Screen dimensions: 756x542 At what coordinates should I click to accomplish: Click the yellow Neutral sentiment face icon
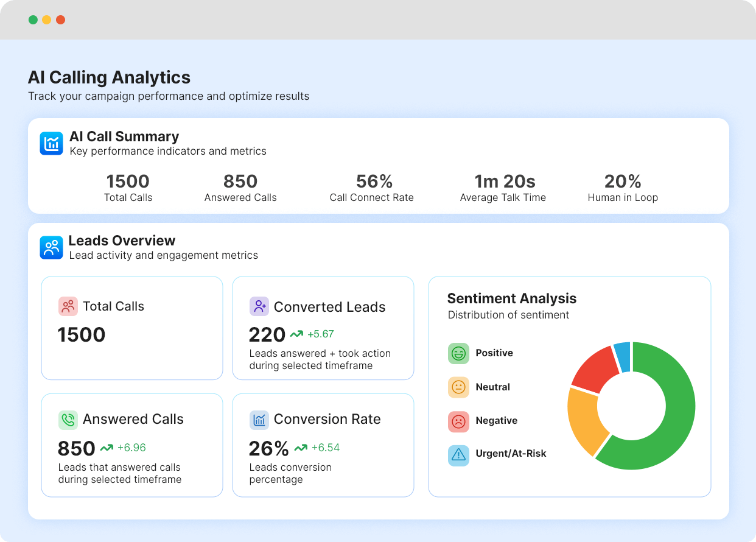[x=458, y=387]
